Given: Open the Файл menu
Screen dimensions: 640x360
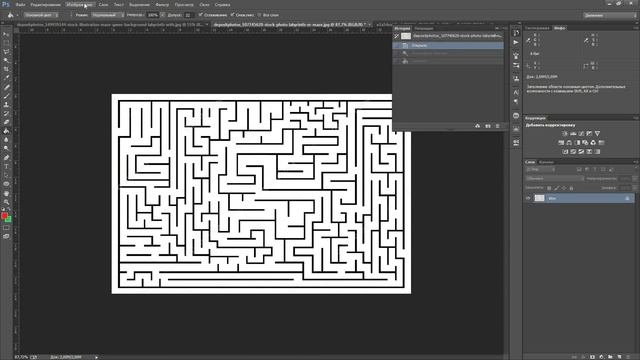Looking at the screenshot, I should [x=20, y=4].
